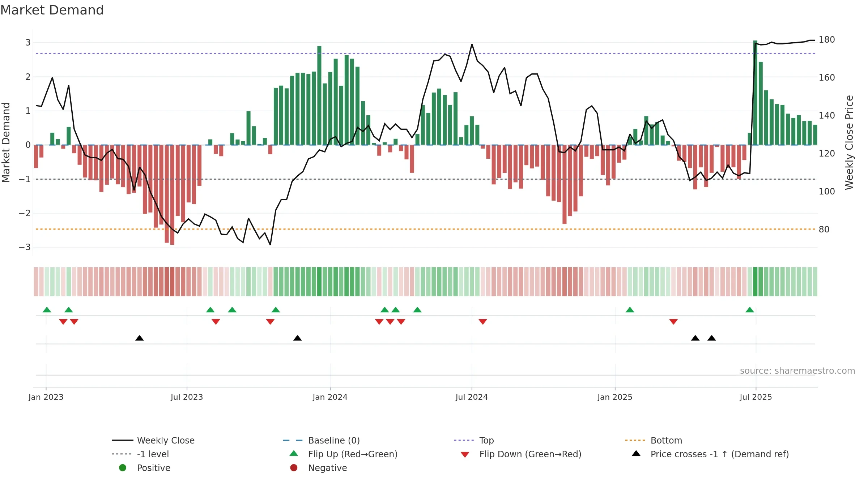Click the red Flip Down legend triangle
The width and height of the screenshot is (868, 488).
(465, 455)
